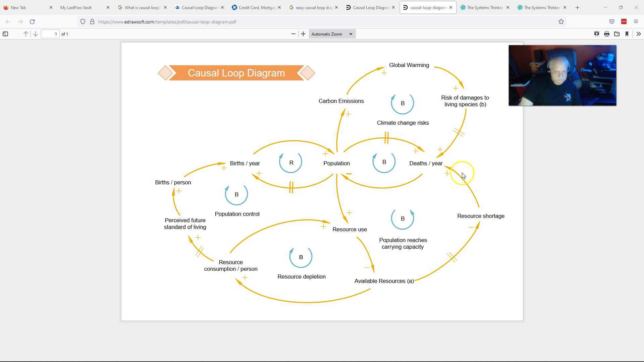The width and height of the screenshot is (644, 362).
Task: Switch to the easy causal loop tab
Action: [x=312, y=7]
